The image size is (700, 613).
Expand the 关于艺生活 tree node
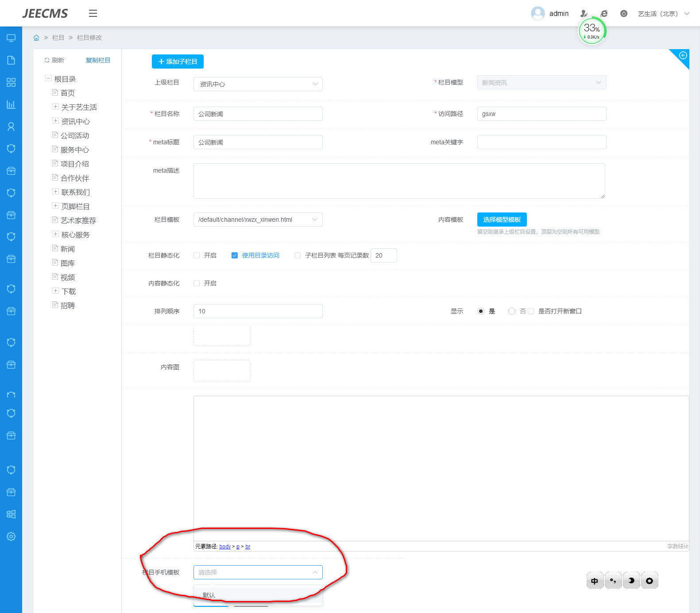click(x=55, y=107)
